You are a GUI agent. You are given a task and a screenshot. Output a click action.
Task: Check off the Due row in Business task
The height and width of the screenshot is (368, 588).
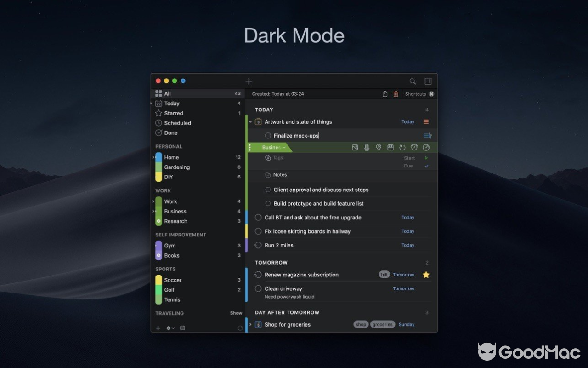pos(426,166)
